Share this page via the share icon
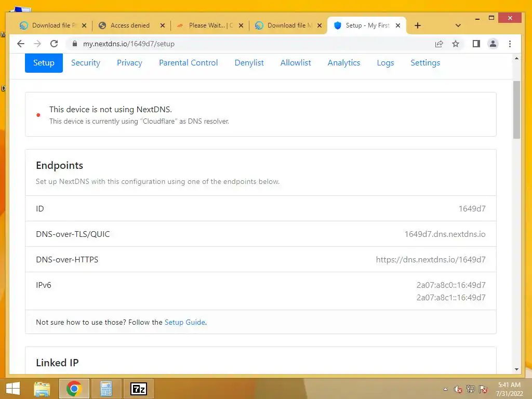 (438, 44)
